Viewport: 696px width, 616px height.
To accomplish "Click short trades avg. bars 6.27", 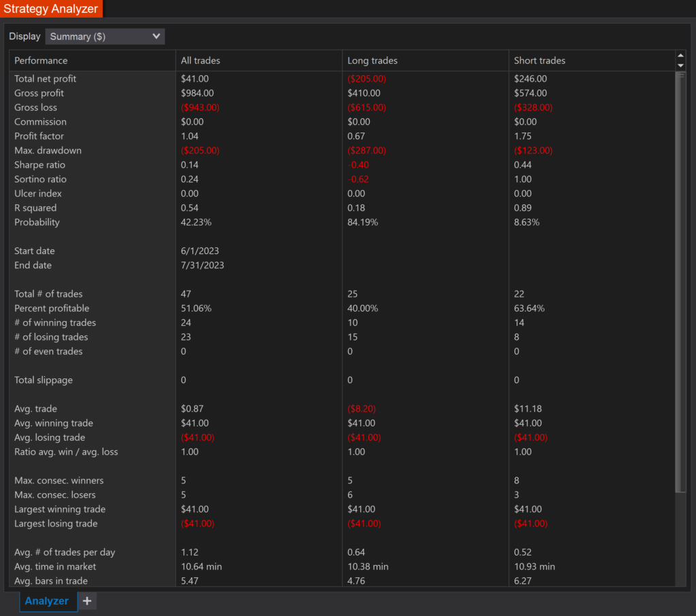I will coord(523,581).
